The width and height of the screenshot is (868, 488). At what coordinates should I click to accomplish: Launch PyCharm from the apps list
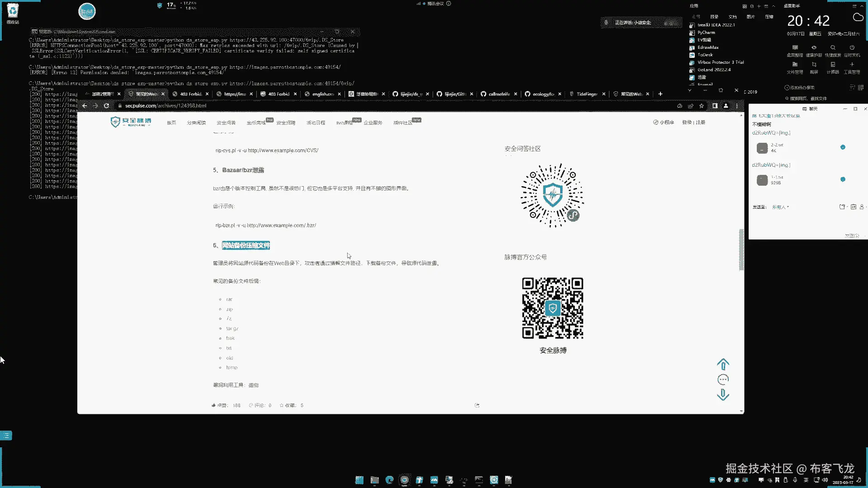(706, 33)
